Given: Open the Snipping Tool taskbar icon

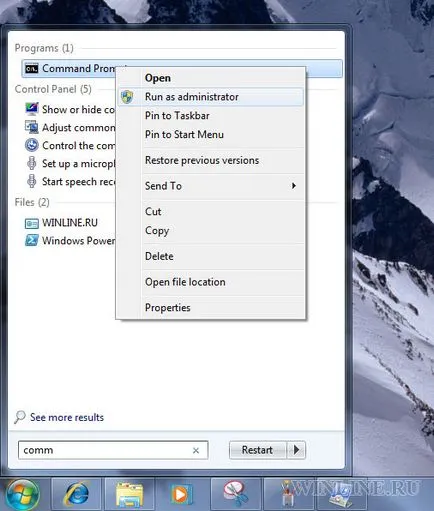Looking at the screenshot, I should click(x=235, y=494).
